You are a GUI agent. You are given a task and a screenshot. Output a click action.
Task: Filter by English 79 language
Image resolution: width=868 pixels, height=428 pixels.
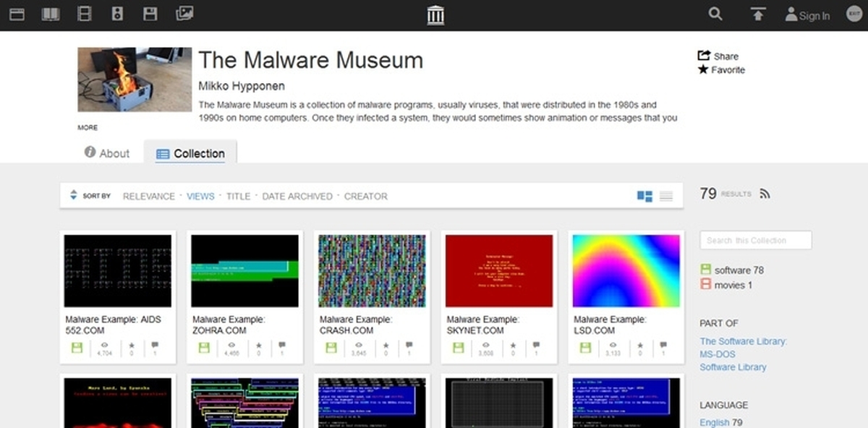coord(721,422)
